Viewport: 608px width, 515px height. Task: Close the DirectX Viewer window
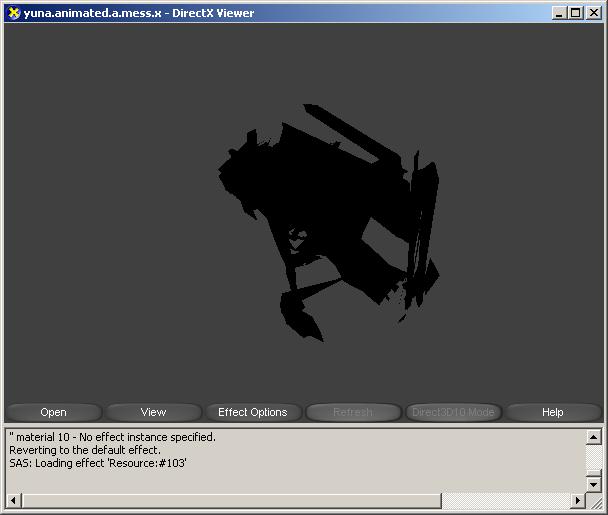pyautogui.click(x=593, y=13)
